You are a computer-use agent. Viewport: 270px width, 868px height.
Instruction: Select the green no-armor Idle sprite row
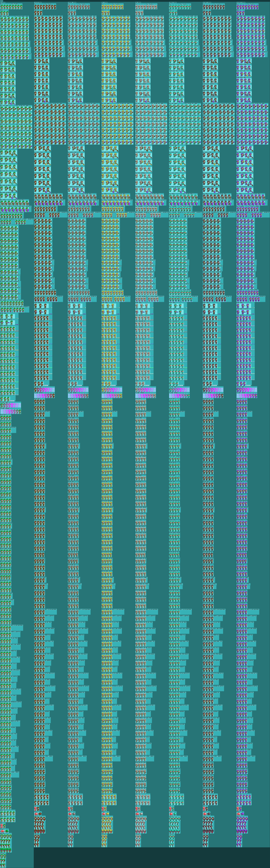point(6,7)
